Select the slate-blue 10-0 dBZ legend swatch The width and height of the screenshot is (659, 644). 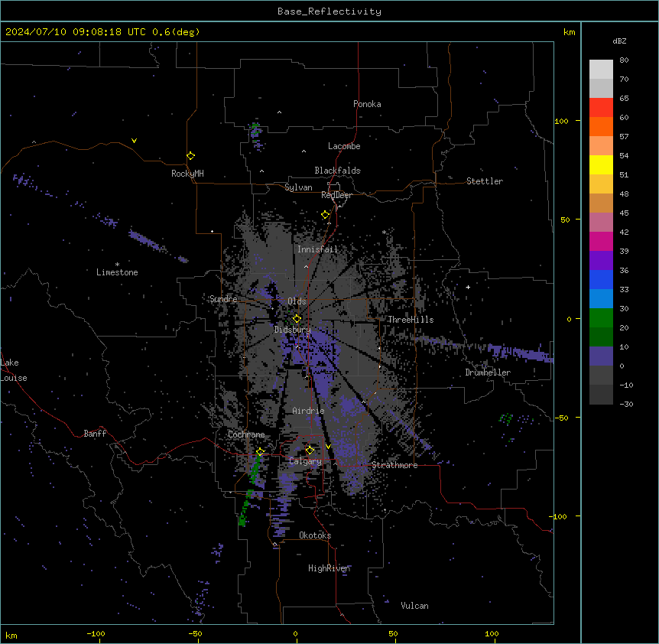(x=601, y=356)
